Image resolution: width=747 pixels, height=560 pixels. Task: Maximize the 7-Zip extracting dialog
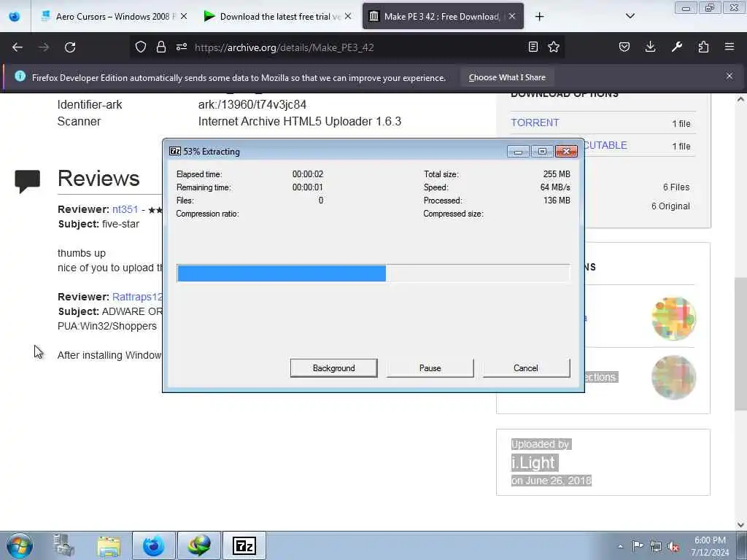[542, 152]
